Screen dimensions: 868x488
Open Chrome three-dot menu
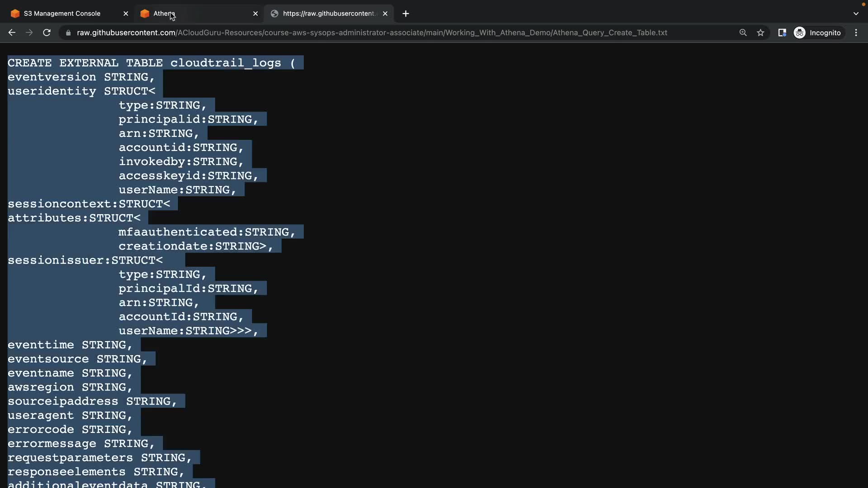[x=856, y=33]
